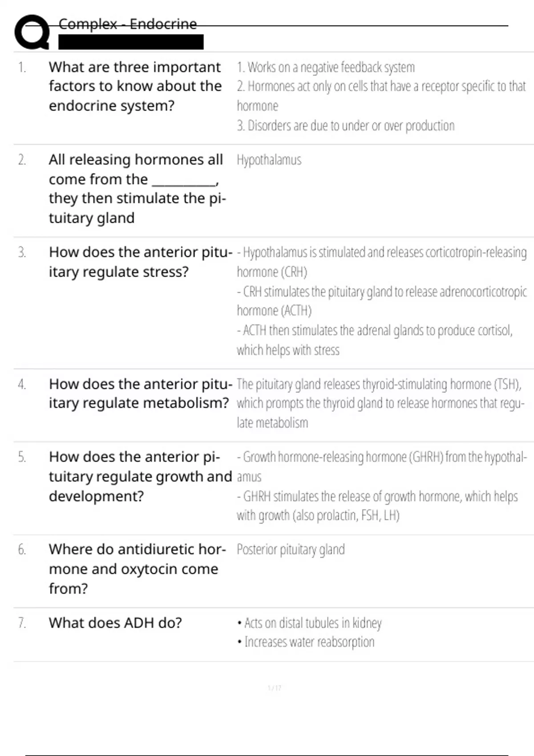Screen dimensions: 534x756
Task: Click the thyroid-stimulating hormone (TSH) answer
Action: tap(381, 403)
